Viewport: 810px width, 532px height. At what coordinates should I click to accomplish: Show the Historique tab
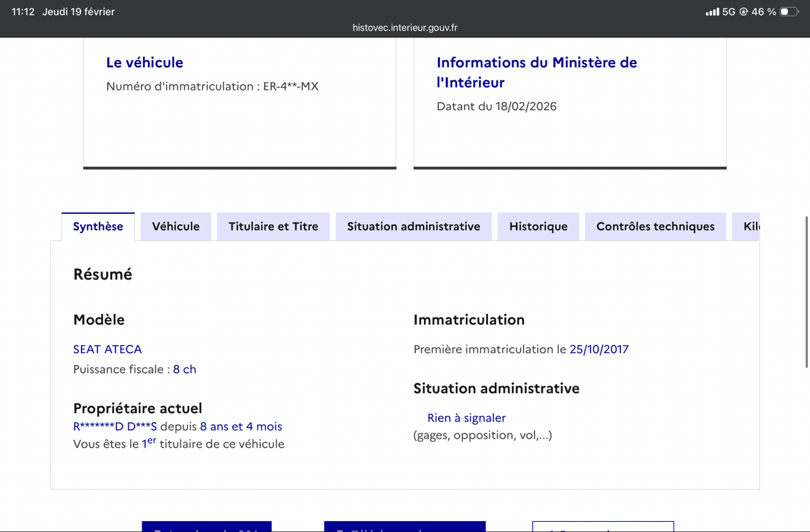tap(538, 227)
